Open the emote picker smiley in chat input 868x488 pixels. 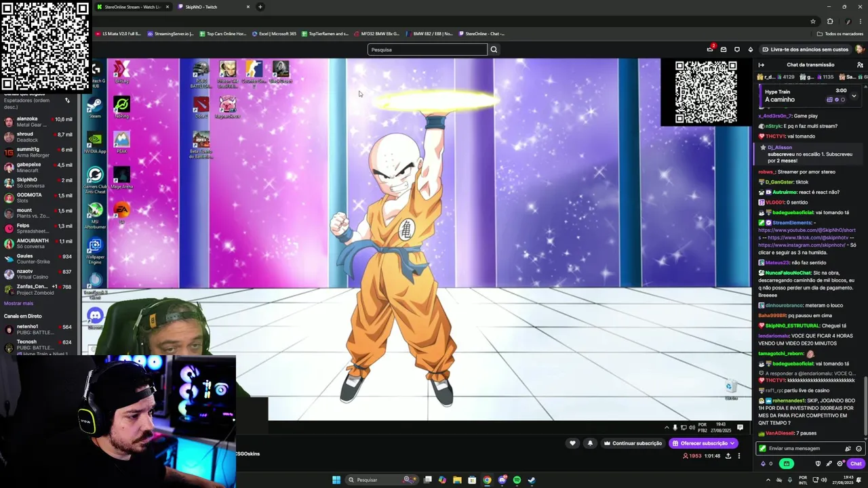pyautogui.click(x=859, y=449)
